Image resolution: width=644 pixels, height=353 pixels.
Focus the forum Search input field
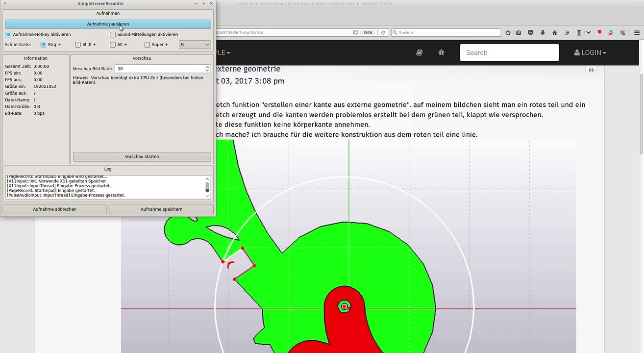pos(509,52)
